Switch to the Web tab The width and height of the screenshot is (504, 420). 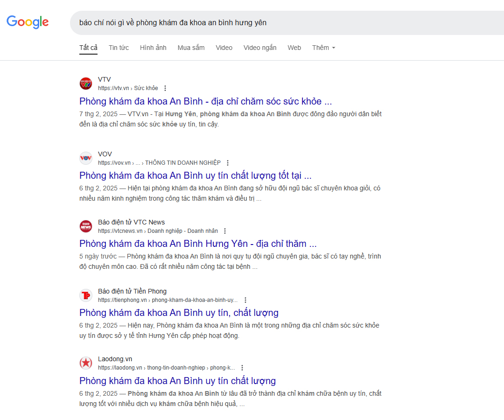tap(294, 48)
